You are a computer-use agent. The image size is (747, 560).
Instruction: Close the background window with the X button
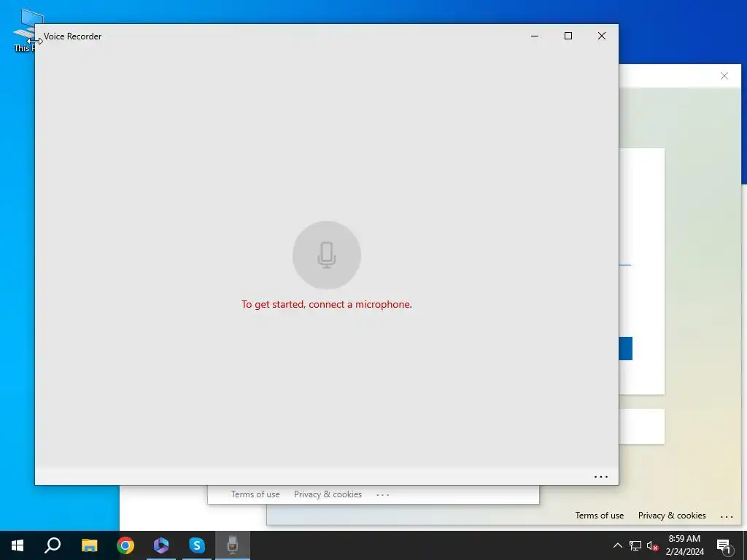pyautogui.click(x=724, y=76)
